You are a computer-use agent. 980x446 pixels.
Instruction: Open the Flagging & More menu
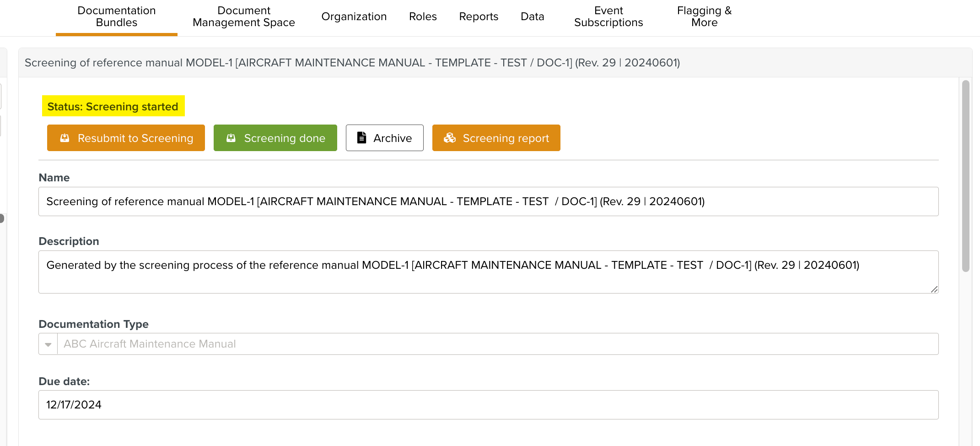click(704, 16)
